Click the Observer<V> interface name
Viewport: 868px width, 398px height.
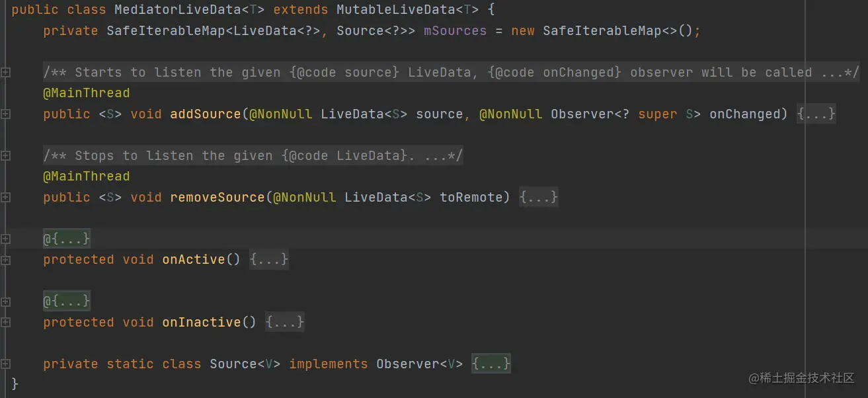[420, 364]
